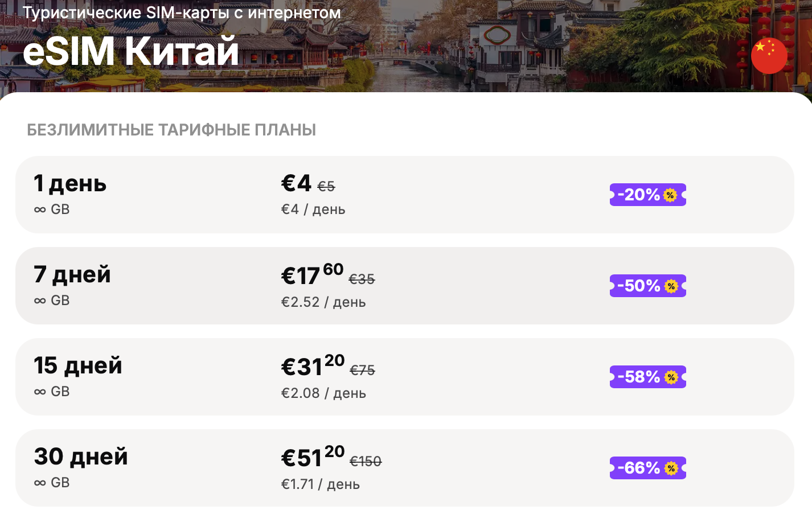The width and height of the screenshot is (812, 518).
Task: Click the €17.60 price for seven days
Action: pos(312,274)
